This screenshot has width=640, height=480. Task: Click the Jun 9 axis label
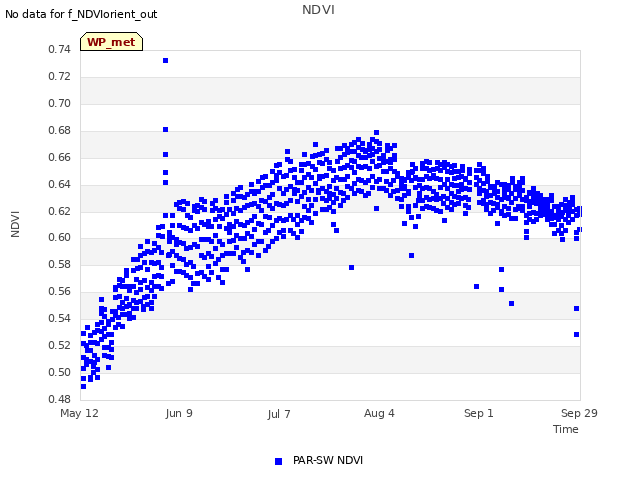click(x=179, y=413)
